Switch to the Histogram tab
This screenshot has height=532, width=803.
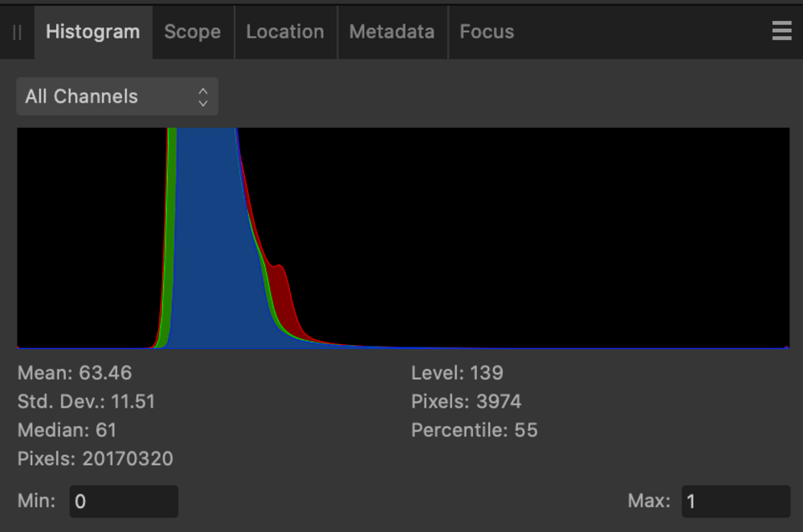92,32
